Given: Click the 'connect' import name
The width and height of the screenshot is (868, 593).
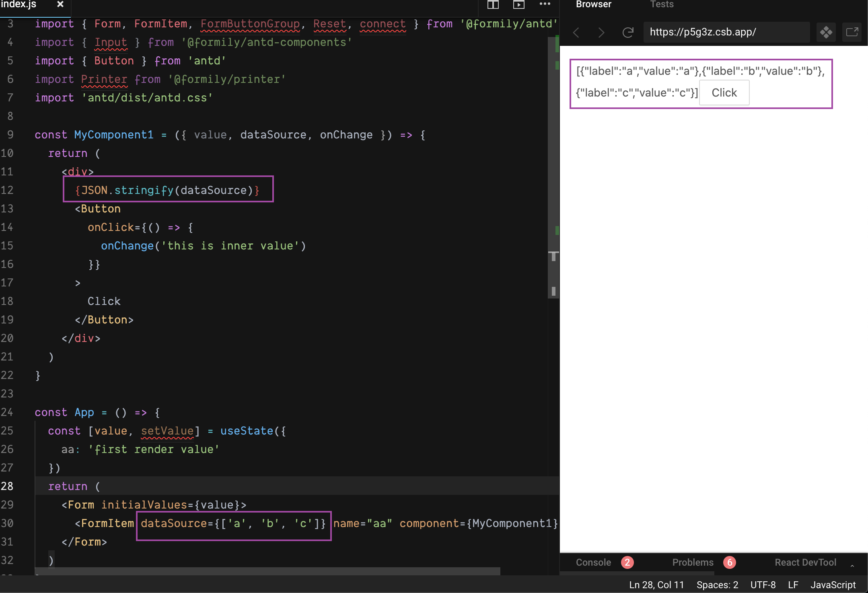Looking at the screenshot, I should 383,24.
